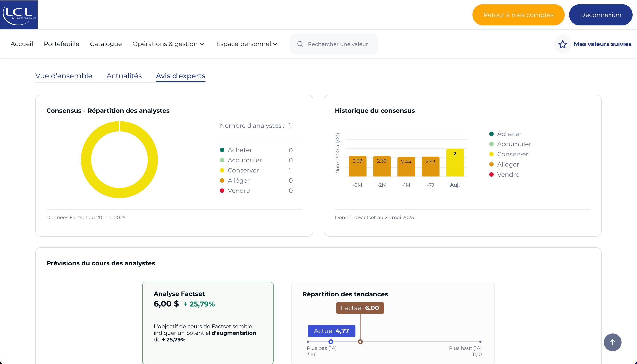The width and height of the screenshot is (637, 364).
Task: Click the Alléger row in analyst distribution
Action: pos(257,180)
